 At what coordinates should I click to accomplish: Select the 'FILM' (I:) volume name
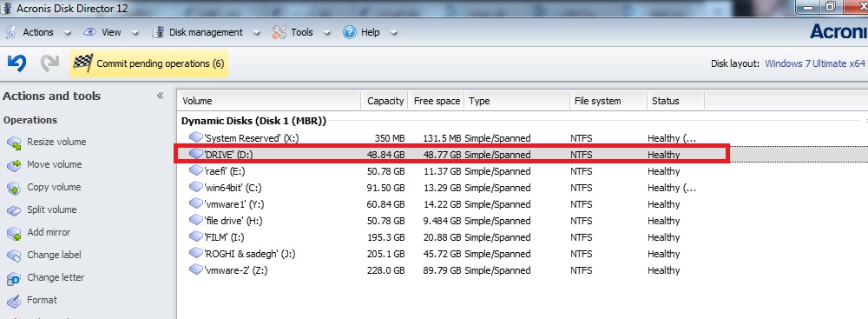[x=224, y=237]
